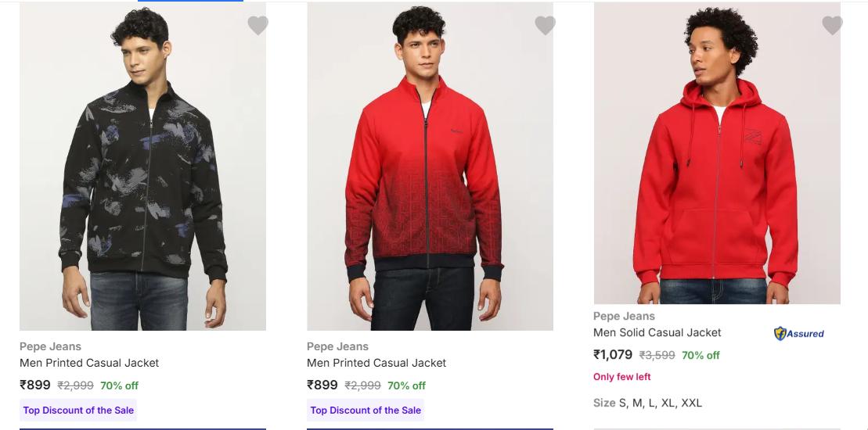The width and height of the screenshot is (868, 430).
Task: Click the ₹899 price under the black jacket
Action: point(35,385)
